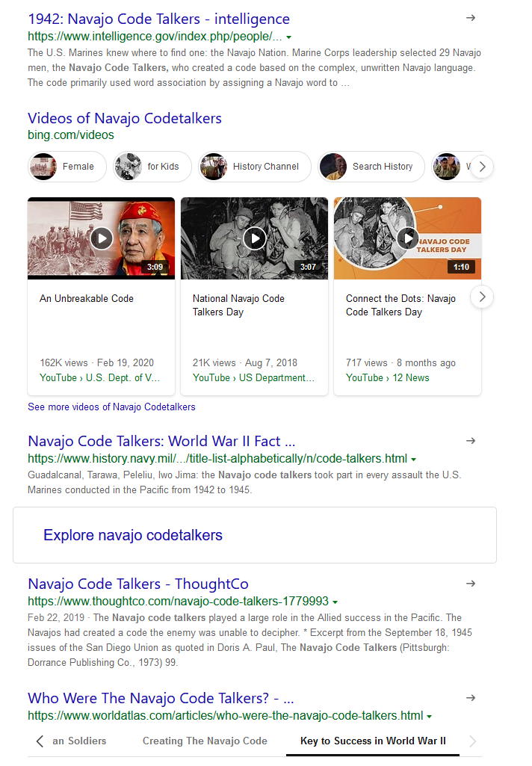Click the 162K views · Feb 19, 2020 text
Image resolution: width=532 pixels, height=766 pixels.
[x=96, y=363]
